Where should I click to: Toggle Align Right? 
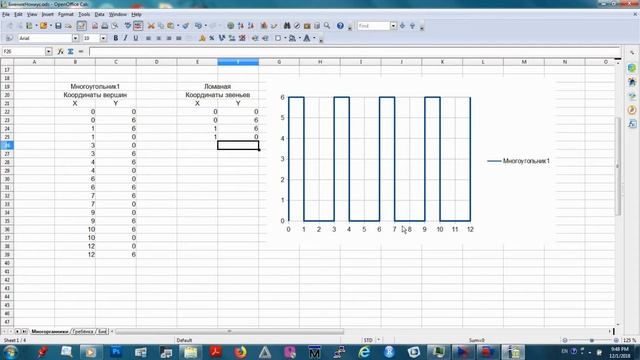(x=169, y=38)
